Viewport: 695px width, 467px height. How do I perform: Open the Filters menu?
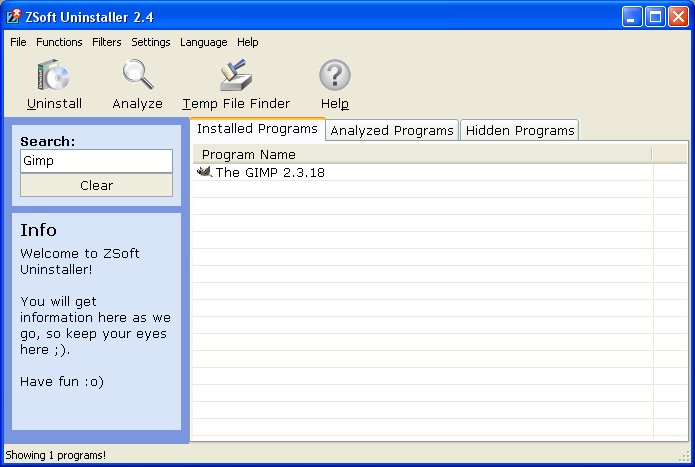[x=106, y=42]
